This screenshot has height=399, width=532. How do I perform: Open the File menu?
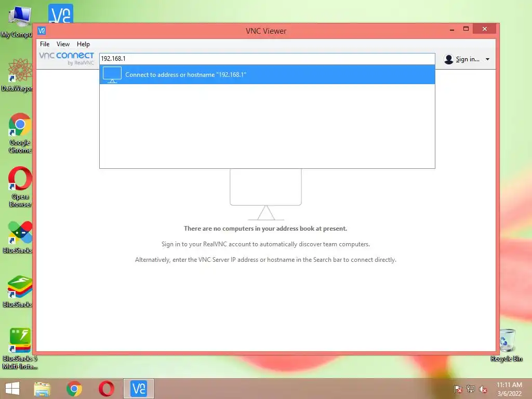(x=45, y=44)
